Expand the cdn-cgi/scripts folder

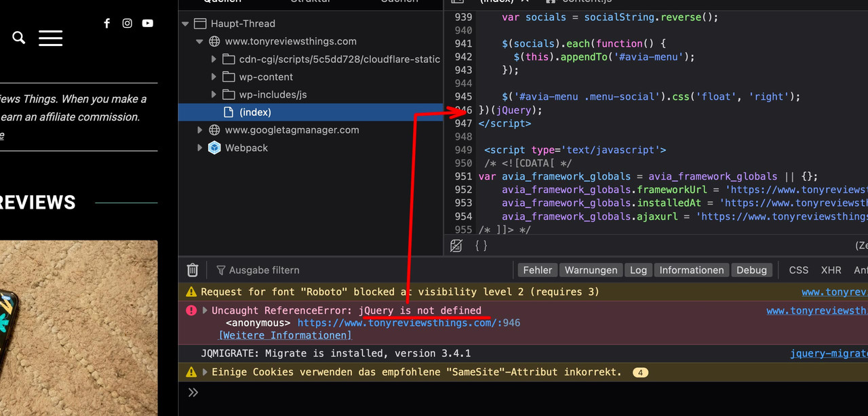coord(214,60)
